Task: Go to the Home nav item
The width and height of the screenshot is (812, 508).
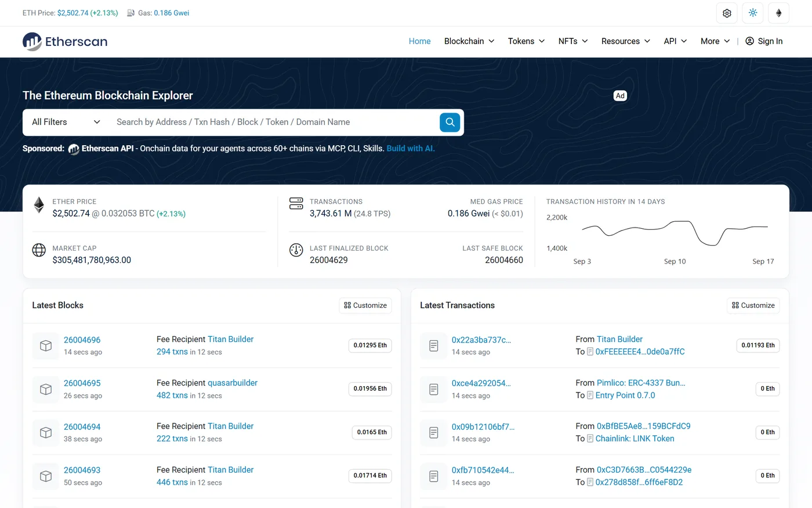Action: (x=419, y=41)
